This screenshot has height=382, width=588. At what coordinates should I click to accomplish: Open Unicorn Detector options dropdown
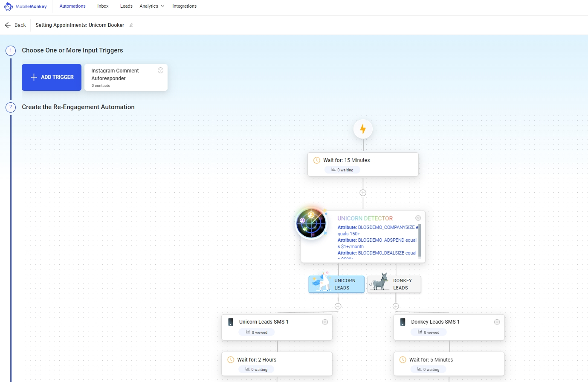pos(418,218)
